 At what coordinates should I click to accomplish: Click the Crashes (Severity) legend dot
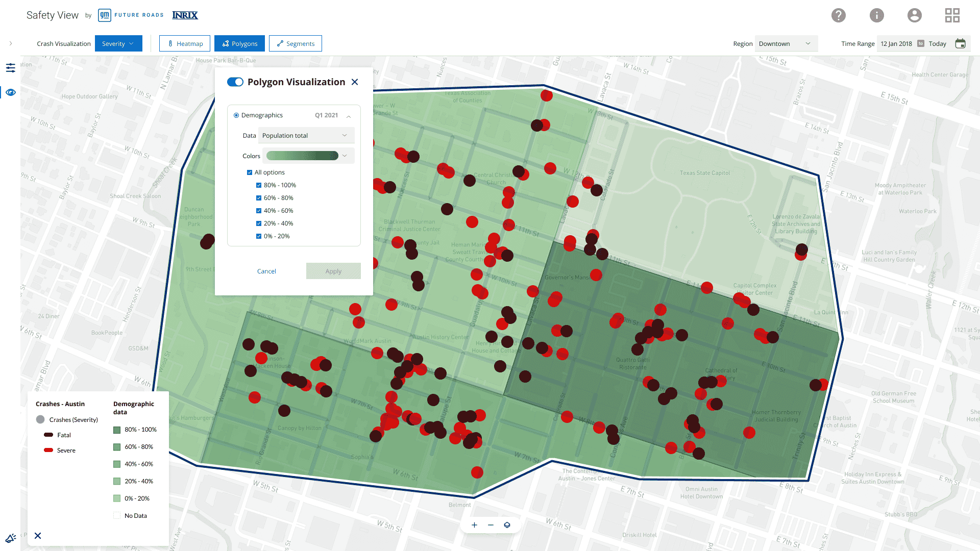coord(40,419)
